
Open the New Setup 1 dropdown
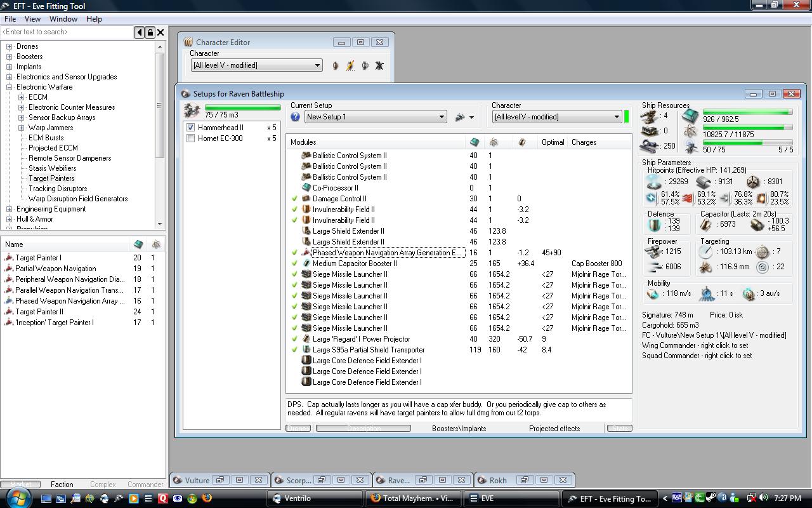(x=442, y=117)
